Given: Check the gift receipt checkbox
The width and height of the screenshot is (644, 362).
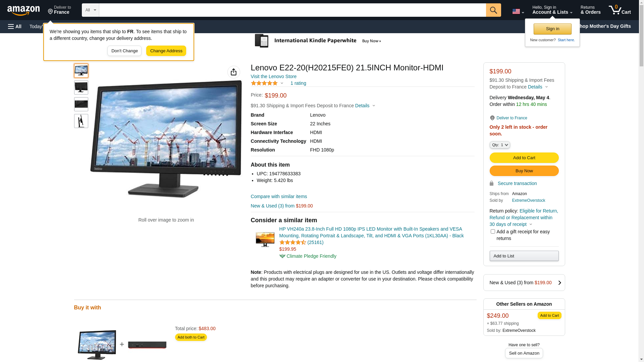Looking at the screenshot, I should (x=493, y=232).
